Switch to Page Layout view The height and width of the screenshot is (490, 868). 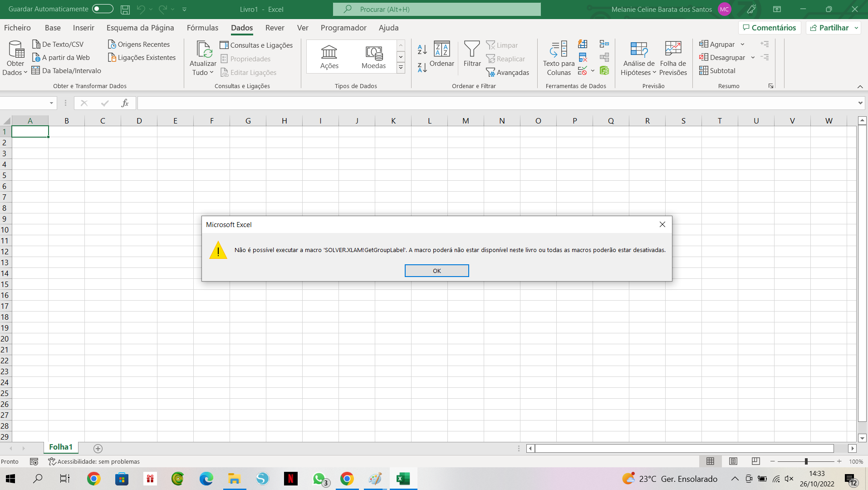(x=733, y=461)
